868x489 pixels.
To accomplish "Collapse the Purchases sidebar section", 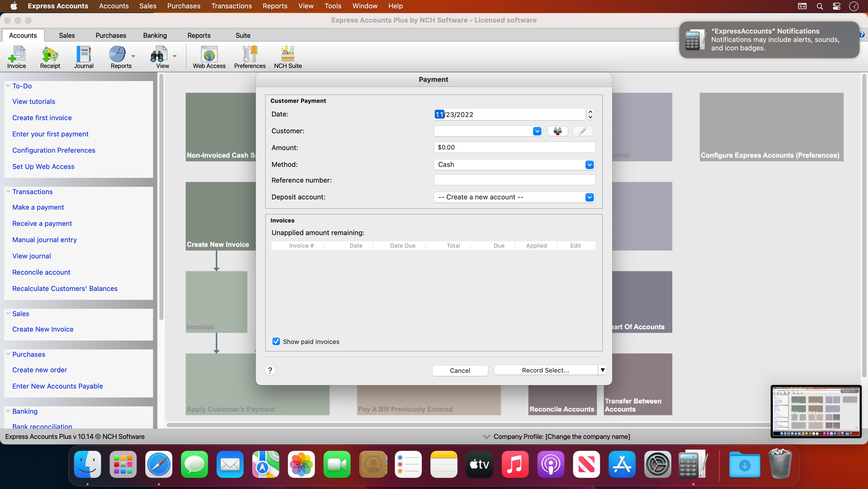I will 8,354.
